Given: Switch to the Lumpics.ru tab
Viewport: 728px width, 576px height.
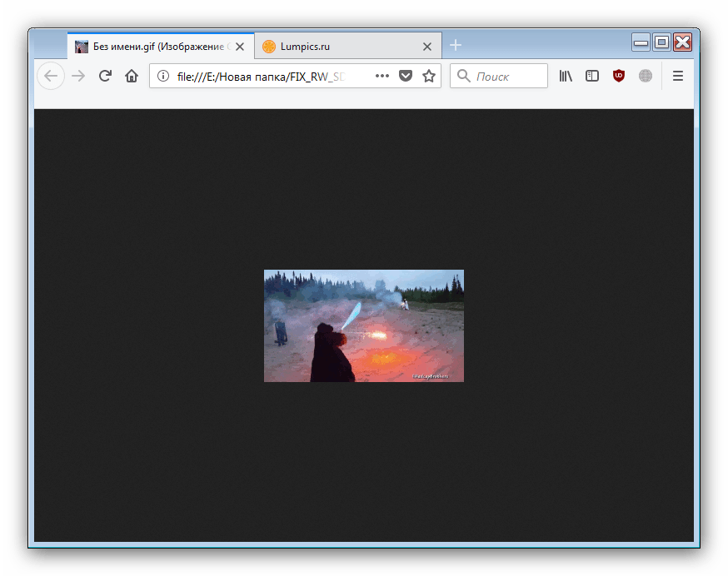Looking at the screenshot, I should (x=348, y=46).
